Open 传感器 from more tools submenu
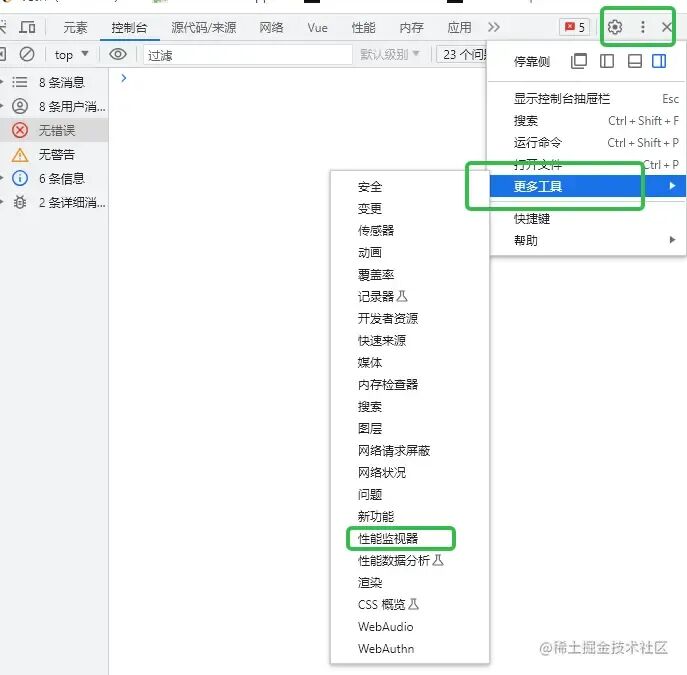The width and height of the screenshot is (687, 675). point(410,230)
